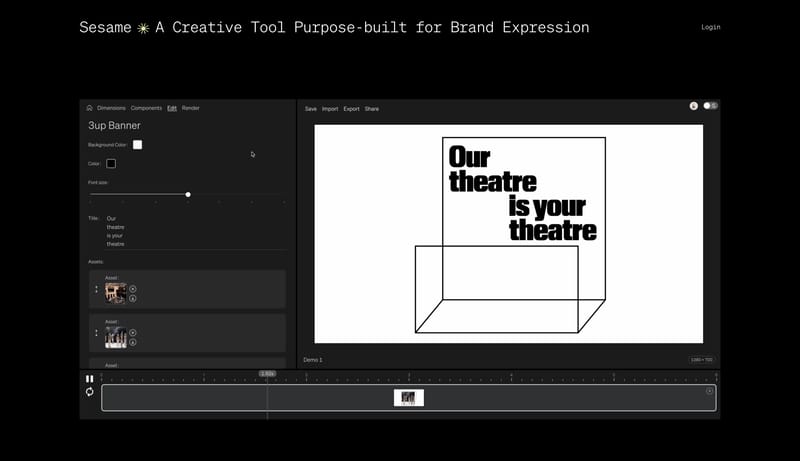Open the Share option
The height and width of the screenshot is (461, 800).
pos(372,109)
